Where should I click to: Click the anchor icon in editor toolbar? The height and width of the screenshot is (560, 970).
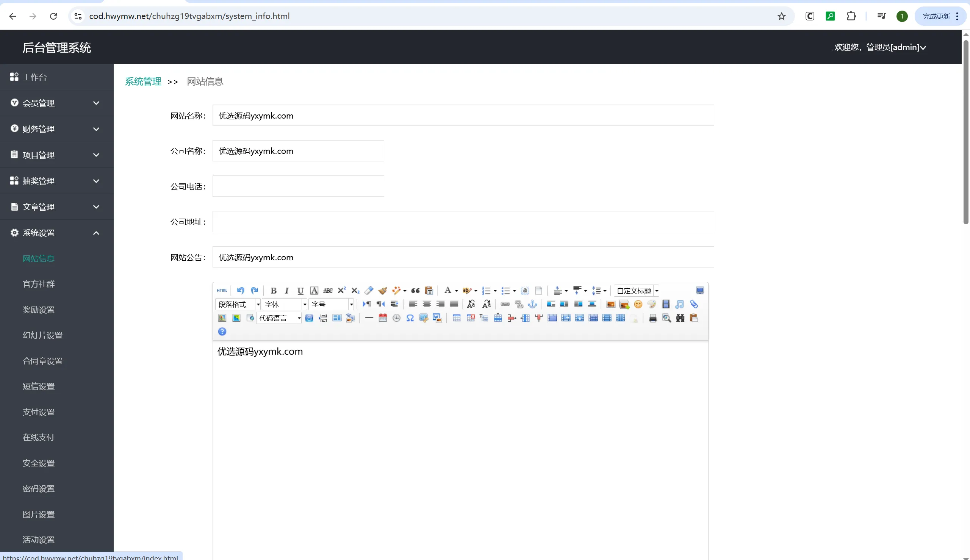pyautogui.click(x=532, y=304)
